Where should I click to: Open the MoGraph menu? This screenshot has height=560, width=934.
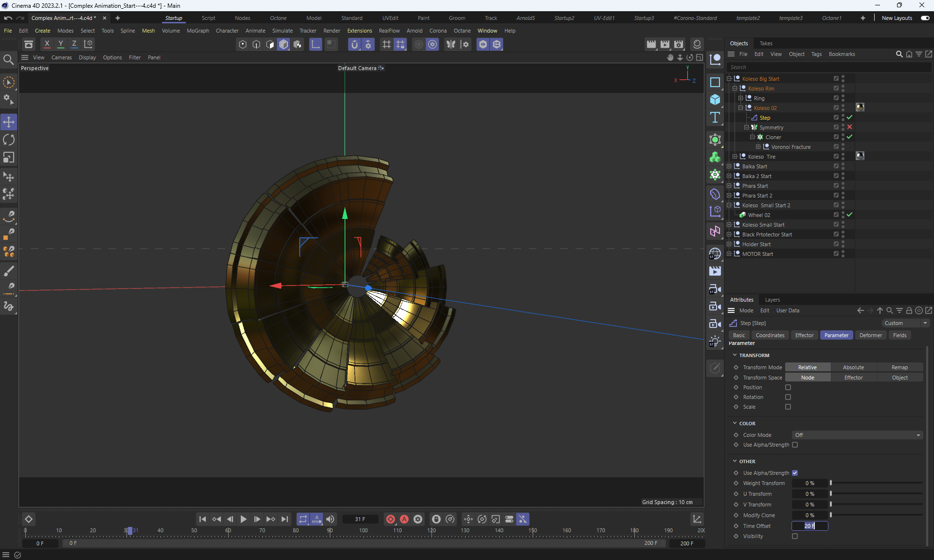point(198,31)
